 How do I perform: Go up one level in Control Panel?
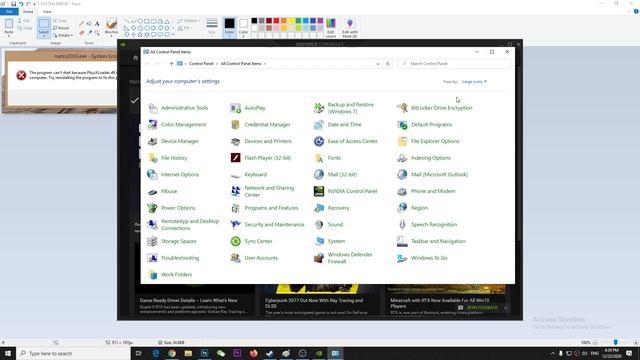point(171,64)
